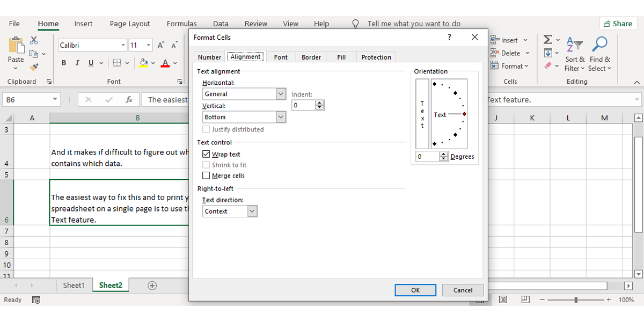Screen dimensions: 644x322
Task: Toggle Bold formatting
Action: tap(64, 63)
